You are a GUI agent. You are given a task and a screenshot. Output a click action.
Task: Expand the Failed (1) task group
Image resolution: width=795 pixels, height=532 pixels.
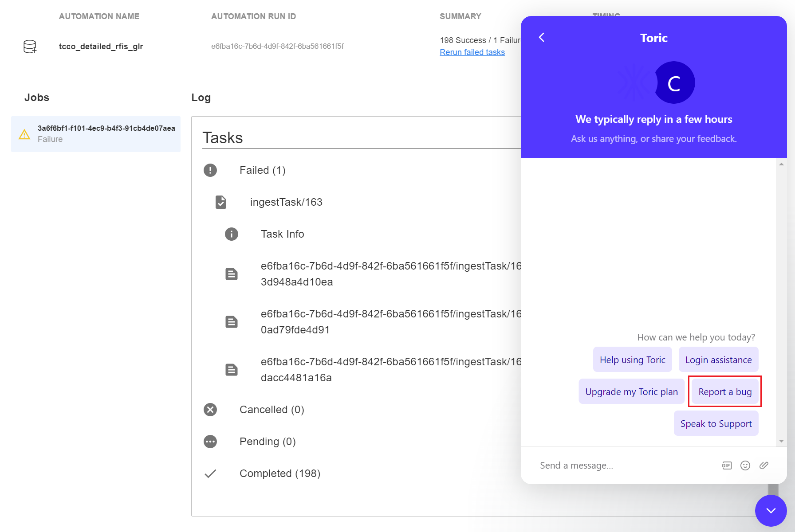263,170
